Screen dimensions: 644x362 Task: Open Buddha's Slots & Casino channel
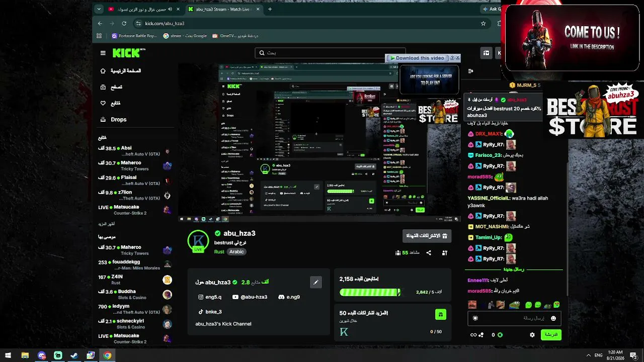135,294
